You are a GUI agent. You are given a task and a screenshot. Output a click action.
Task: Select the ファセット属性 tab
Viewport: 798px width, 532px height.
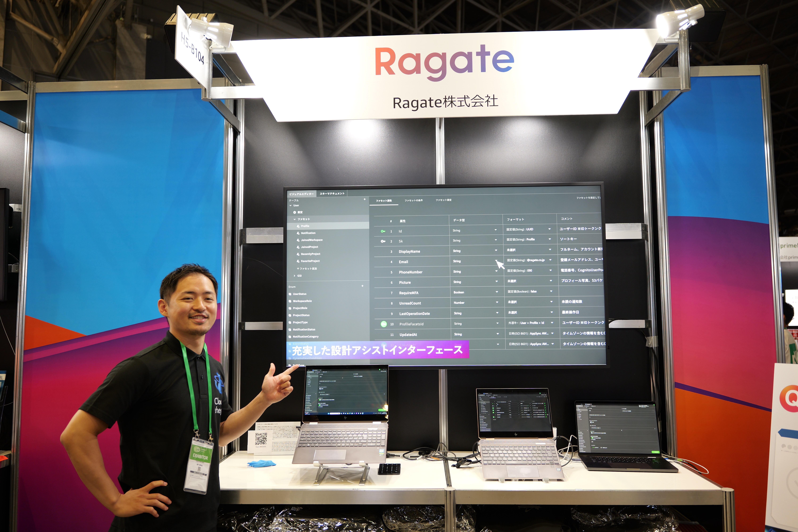[384, 201]
